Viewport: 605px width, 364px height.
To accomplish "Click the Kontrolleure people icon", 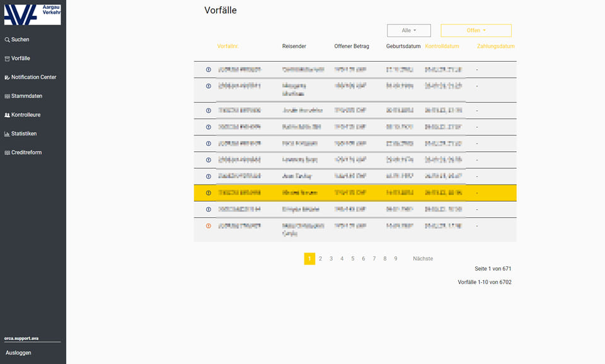I will [7, 115].
